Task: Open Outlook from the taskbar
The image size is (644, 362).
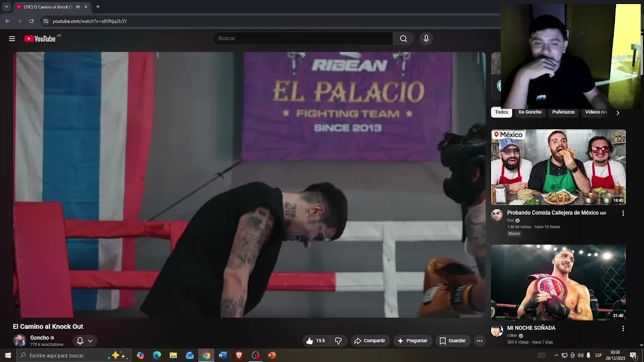Action: pos(190,355)
